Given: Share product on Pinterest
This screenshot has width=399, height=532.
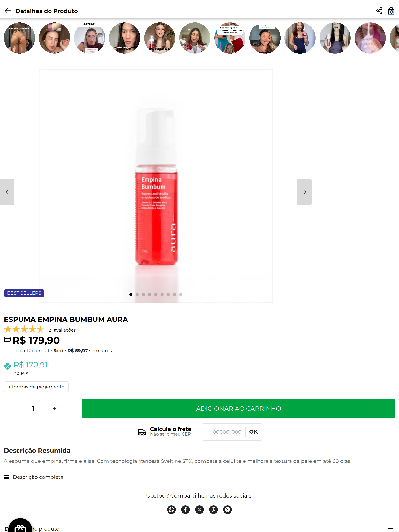Looking at the screenshot, I should (214, 509).
